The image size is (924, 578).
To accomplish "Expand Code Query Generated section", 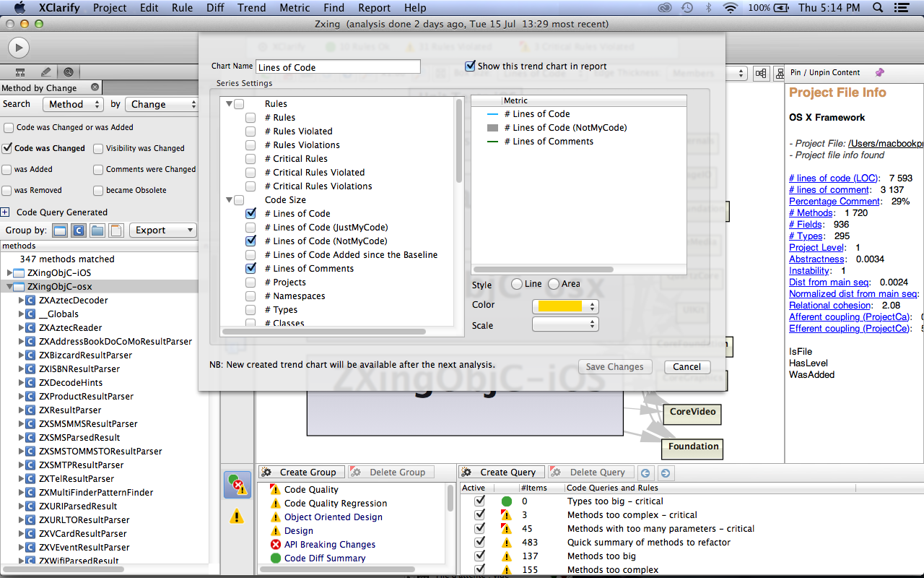I will tap(5, 212).
